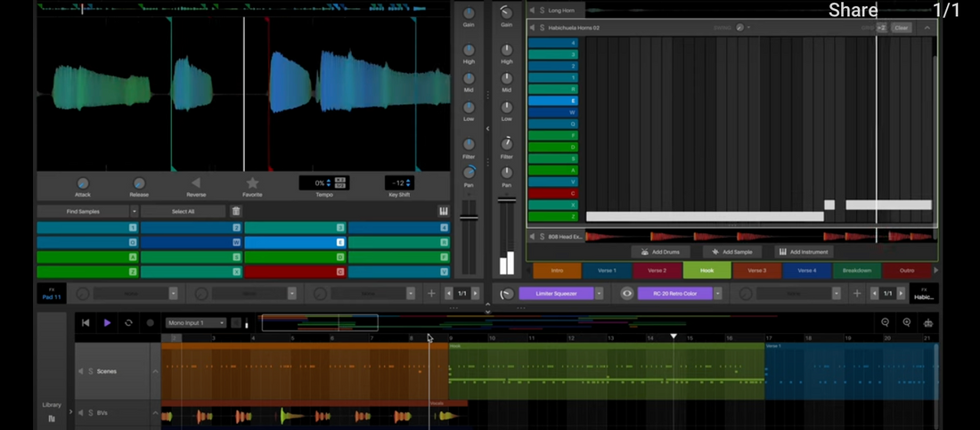980x430 pixels.
Task: Click the return-to-start transport icon
Action: 86,323
